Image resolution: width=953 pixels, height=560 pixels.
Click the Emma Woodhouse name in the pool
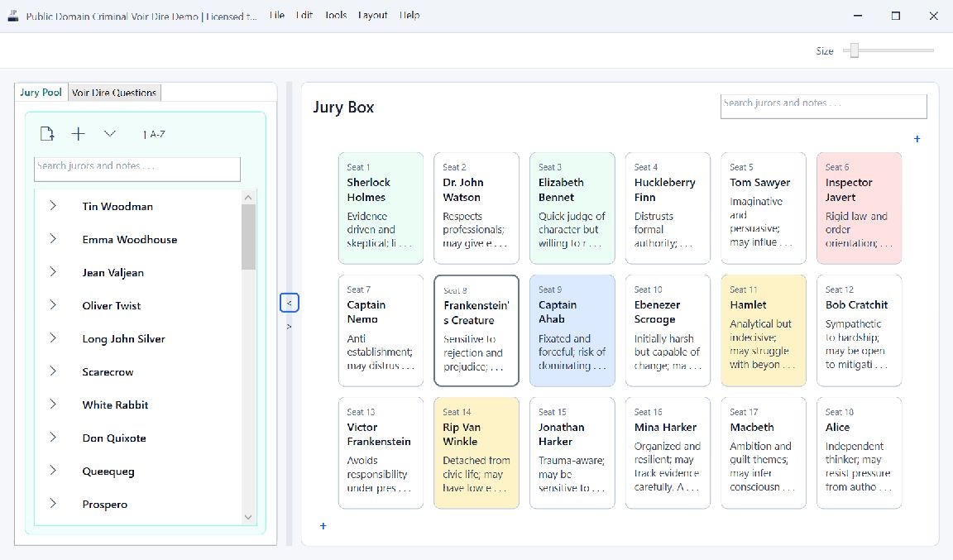coord(129,240)
